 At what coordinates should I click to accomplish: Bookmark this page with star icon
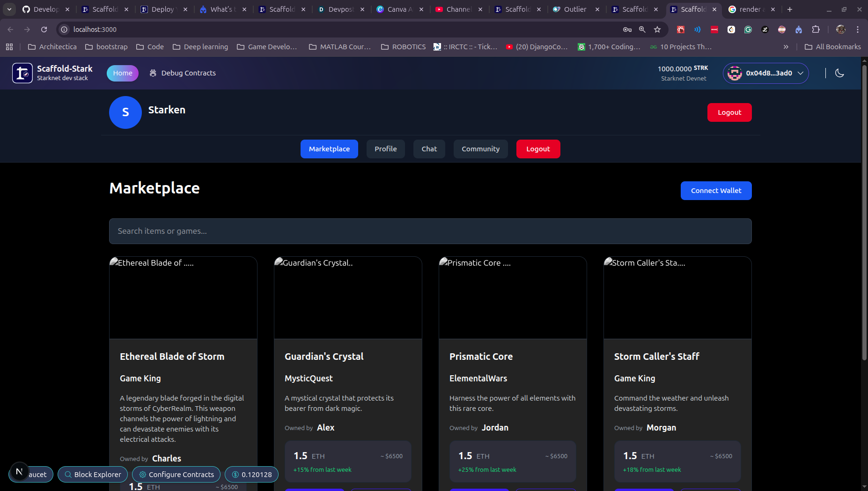click(657, 30)
